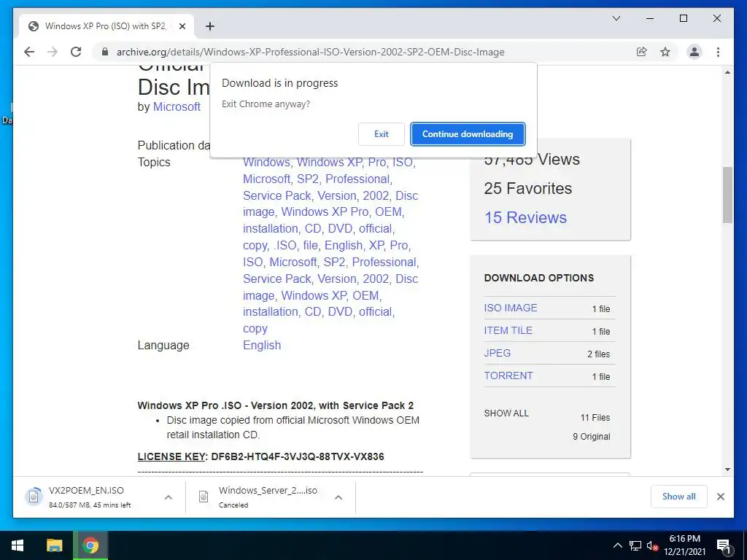747x560 pixels.
Task: Click the canceled Windows_Server iso download item
Action: 260,497
